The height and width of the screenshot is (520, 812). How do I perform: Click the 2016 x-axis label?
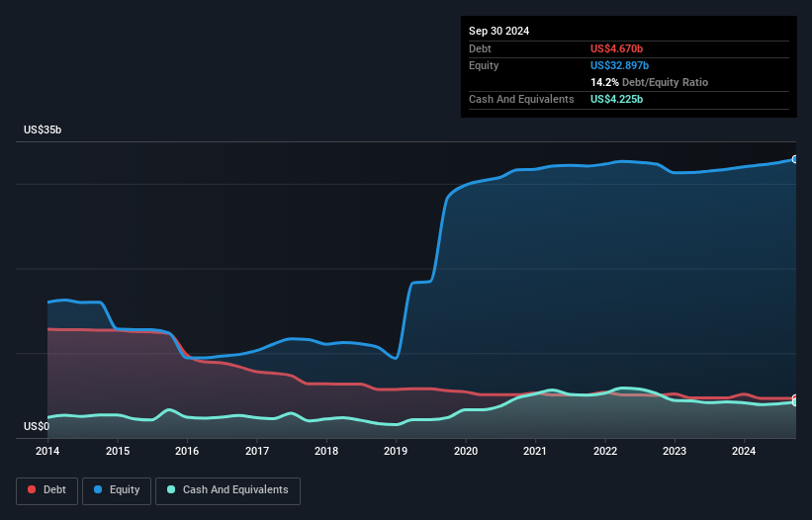pos(187,451)
